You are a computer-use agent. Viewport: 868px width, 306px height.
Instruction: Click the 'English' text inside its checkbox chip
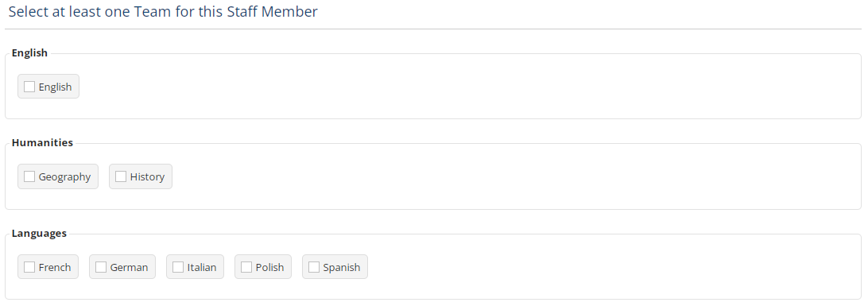click(56, 87)
